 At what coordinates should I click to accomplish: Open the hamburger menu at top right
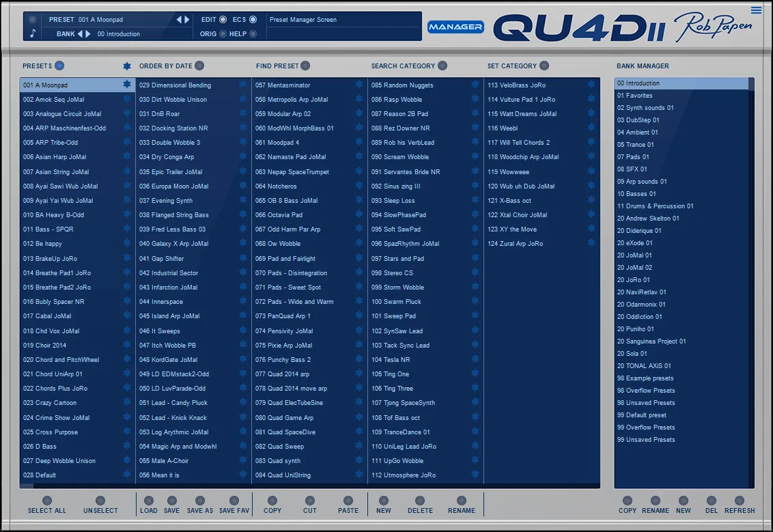click(x=756, y=10)
